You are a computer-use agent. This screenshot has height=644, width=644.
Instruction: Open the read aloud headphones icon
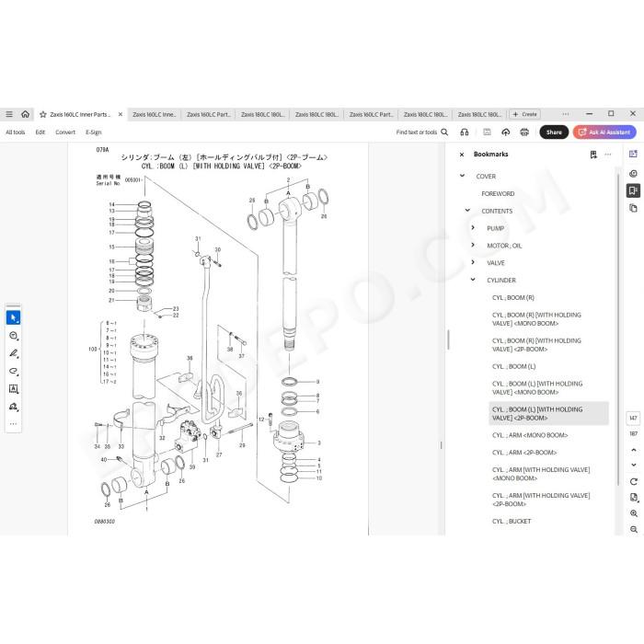[465, 132]
